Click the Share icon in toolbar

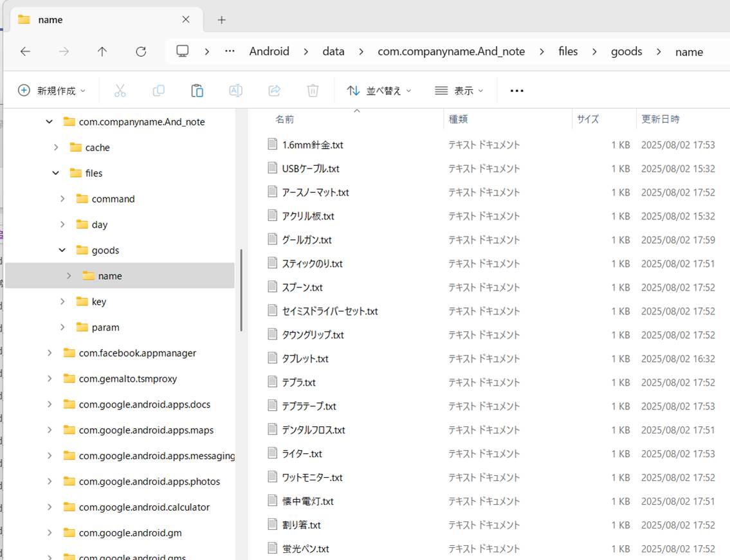click(x=274, y=91)
